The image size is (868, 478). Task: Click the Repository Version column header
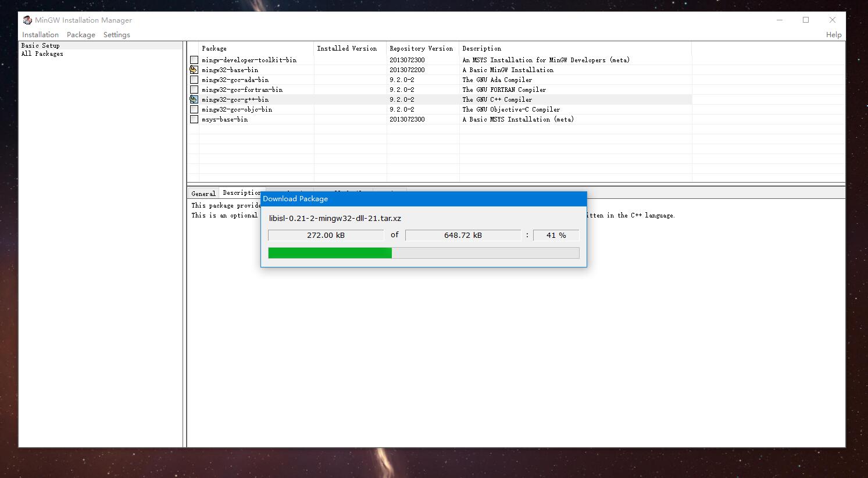pyautogui.click(x=423, y=48)
